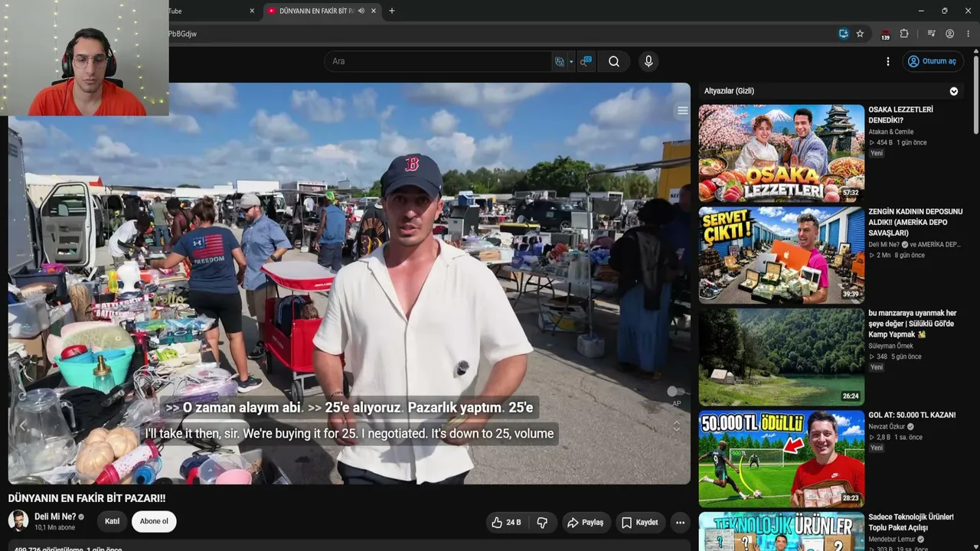The height and width of the screenshot is (551, 980).
Task: Open YouTube settings three-dot menu beside sign-in
Action: click(x=888, y=61)
